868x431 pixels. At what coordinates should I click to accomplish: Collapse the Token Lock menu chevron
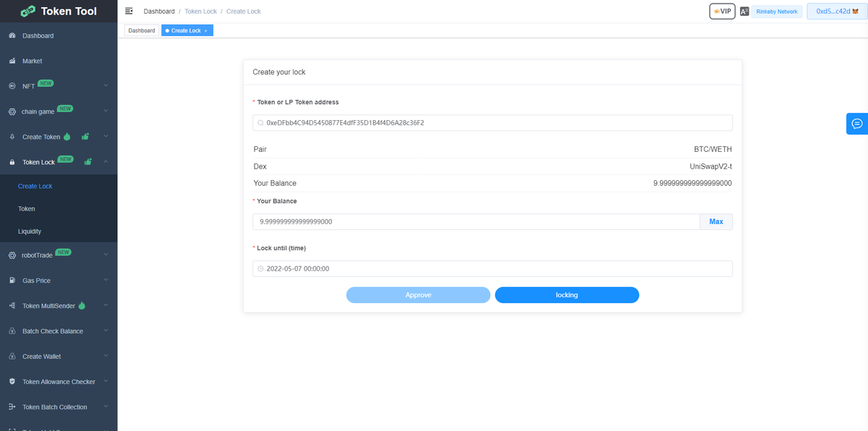pyautogui.click(x=106, y=162)
